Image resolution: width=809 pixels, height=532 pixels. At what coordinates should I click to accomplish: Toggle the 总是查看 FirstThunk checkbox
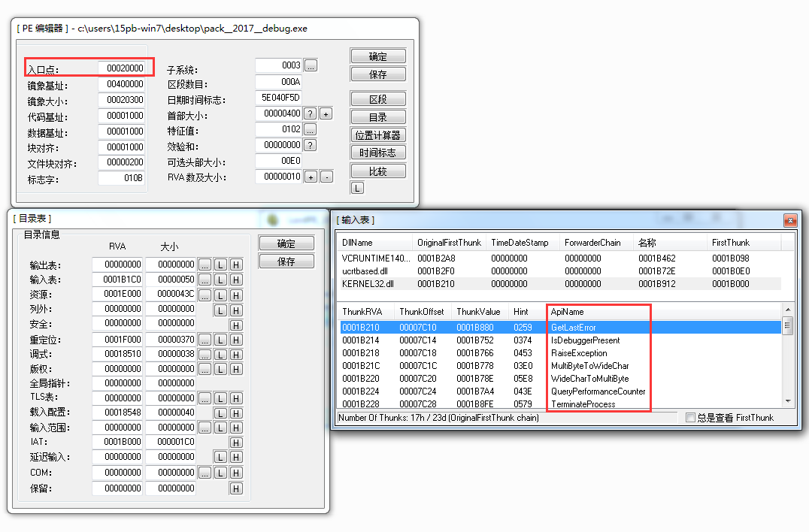point(690,418)
